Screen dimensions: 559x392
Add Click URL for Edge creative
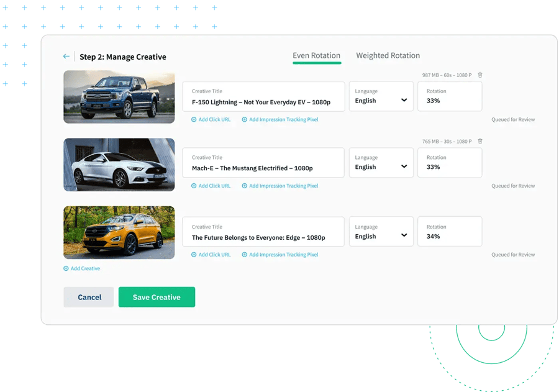pos(211,255)
